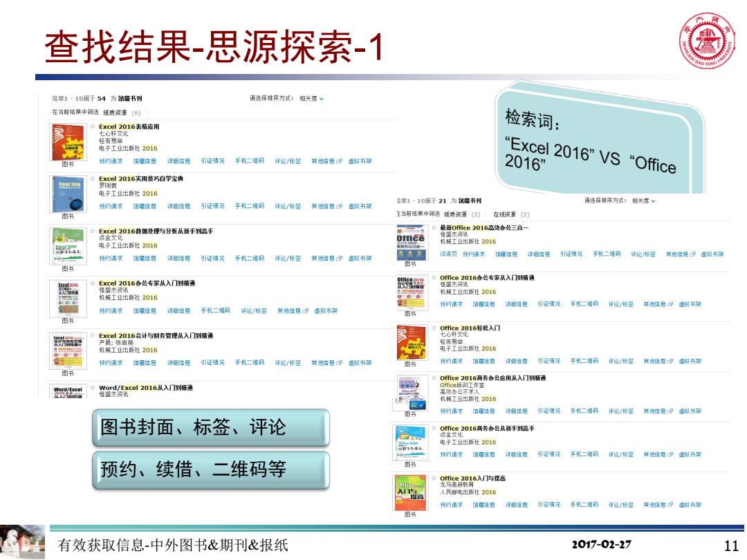Click external-link icon after 其他信息, Excel 2016表格应用 row
Image resolution: width=747 pixels, height=560 pixels.
pos(339,161)
